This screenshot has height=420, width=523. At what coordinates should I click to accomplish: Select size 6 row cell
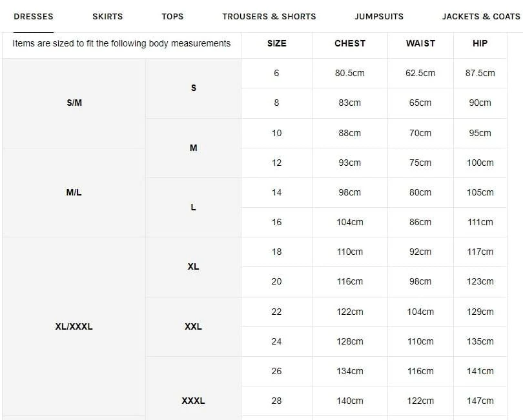pos(276,73)
